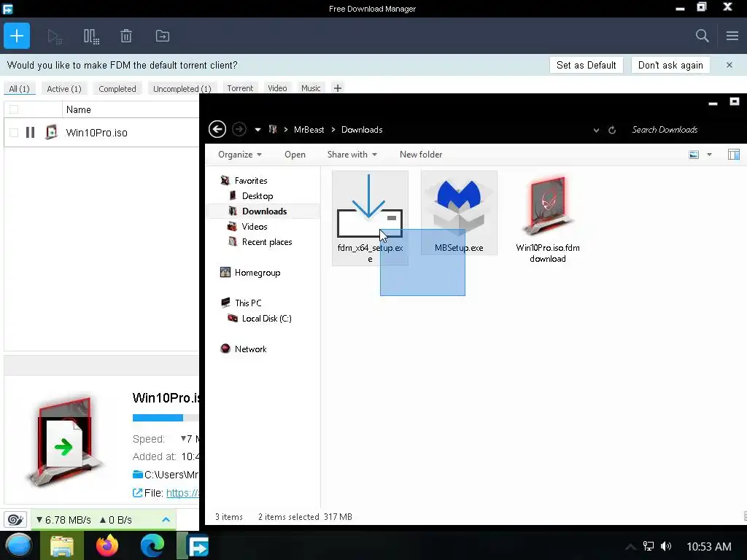Click the 6.78 MB/s download speed
The height and width of the screenshot is (560, 747).
coord(63,520)
